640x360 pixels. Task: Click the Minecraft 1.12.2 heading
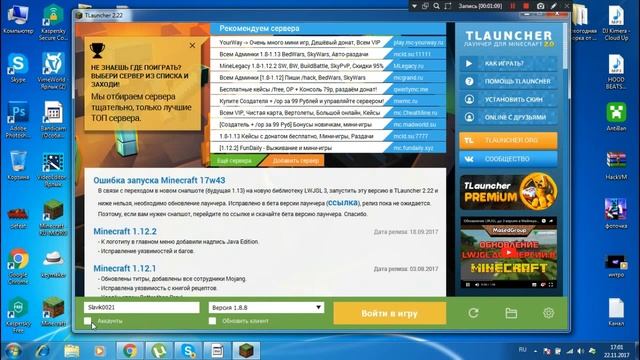125,231
